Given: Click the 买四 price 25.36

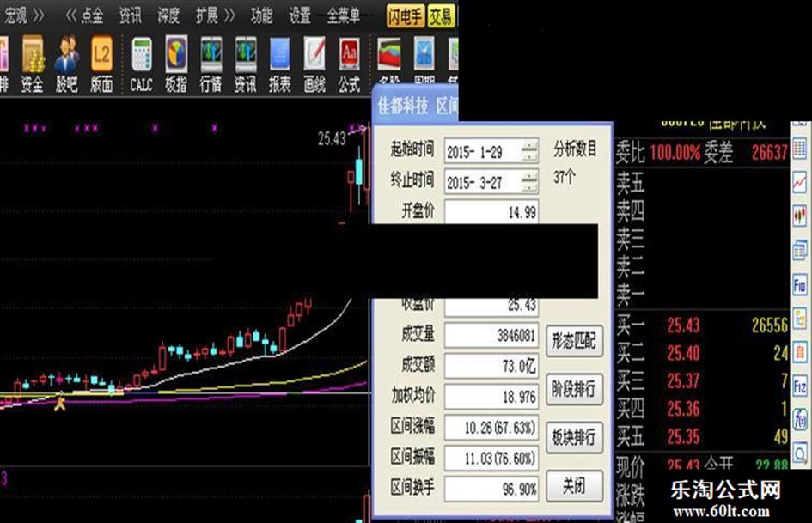Looking at the screenshot, I should click(683, 410).
